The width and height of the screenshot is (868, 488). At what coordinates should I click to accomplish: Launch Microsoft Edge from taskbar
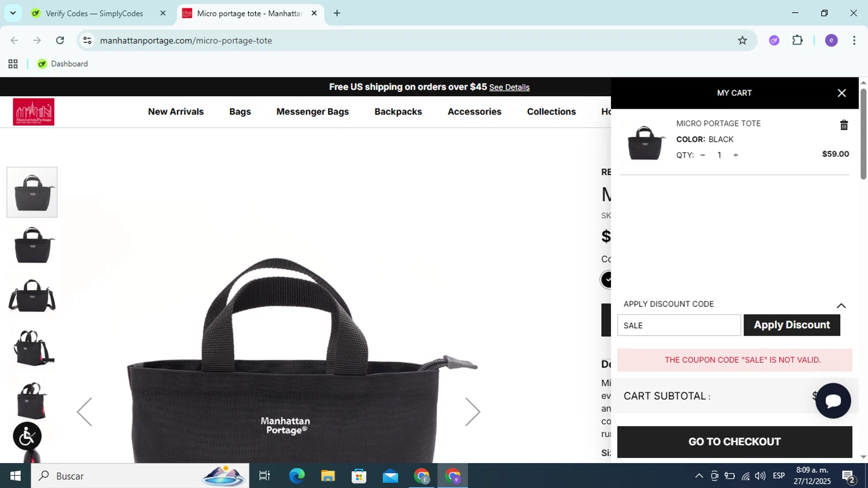pyautogui.click(x=297, y=476)
